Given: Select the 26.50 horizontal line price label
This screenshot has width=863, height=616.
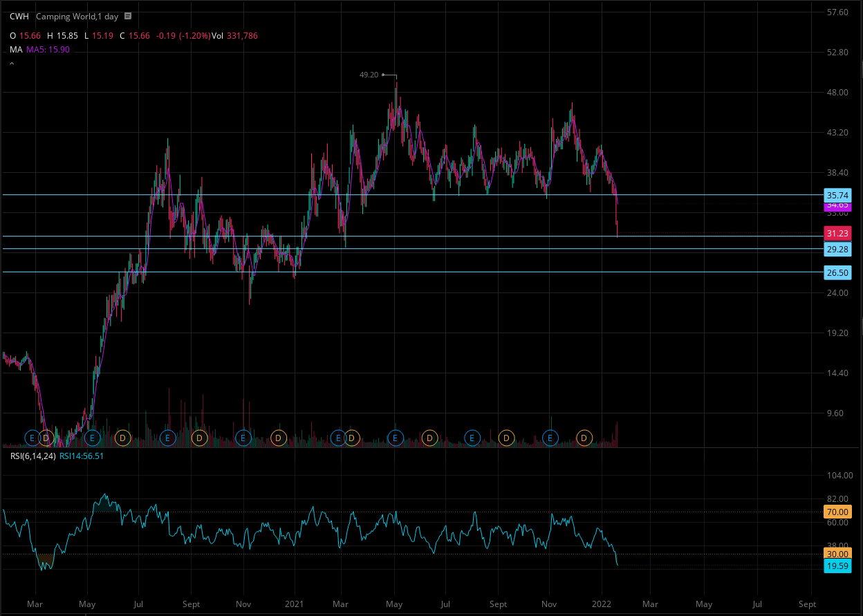Looking at the screenshot, I should point(837,272).
